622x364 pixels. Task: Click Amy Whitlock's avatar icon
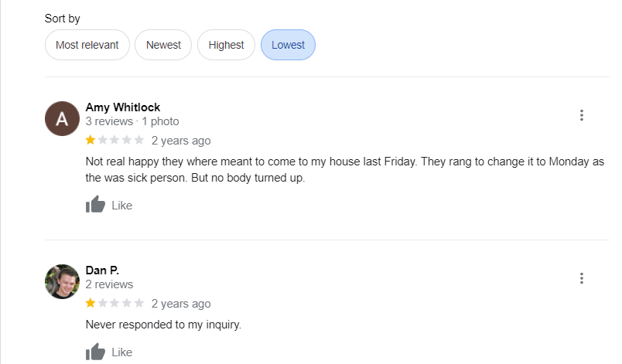coord(63,119)
